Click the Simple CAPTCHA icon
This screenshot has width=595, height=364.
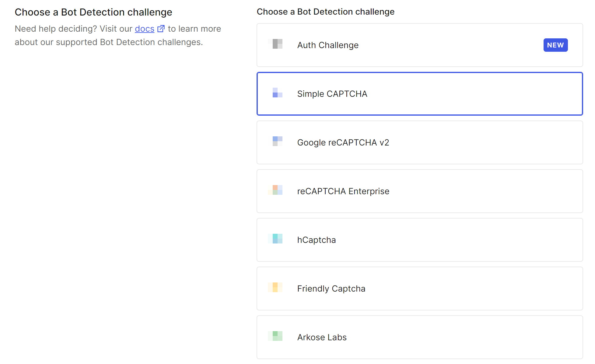(277, 93)
